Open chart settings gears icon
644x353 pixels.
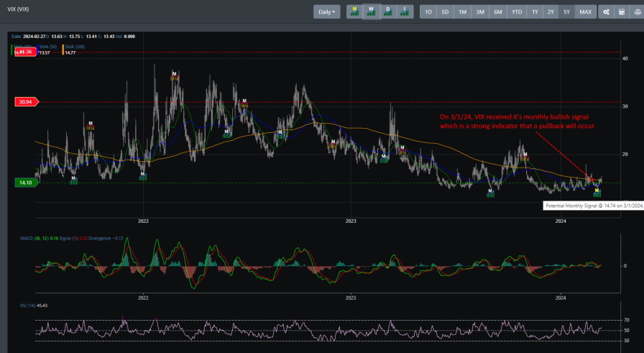coord(606,12)
